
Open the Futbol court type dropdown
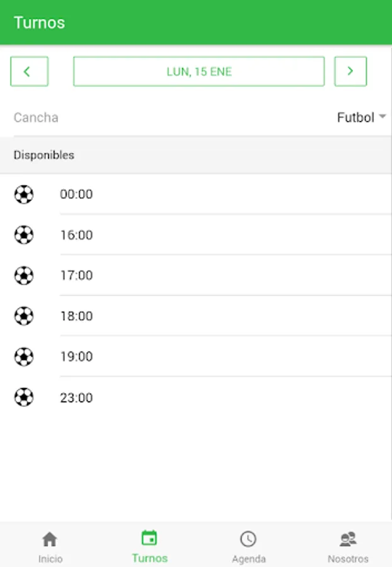point(361,118)
